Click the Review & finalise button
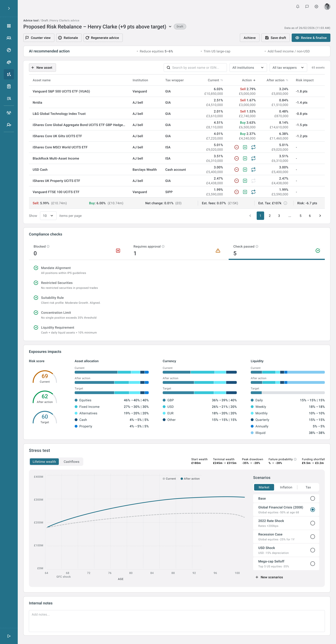This screenshot has height=644, width=336. (x=311, y=38)
